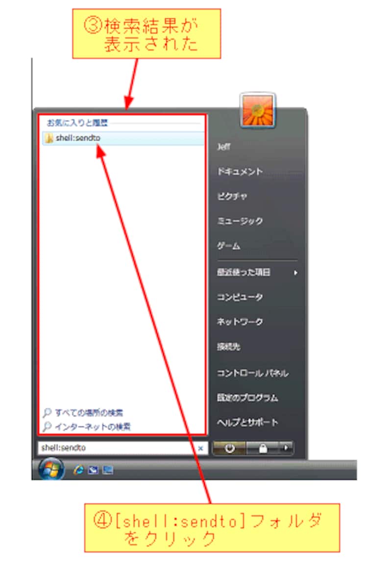Viewport: 392px width, 561px height.
Task: Expand the shutdown options arrow
Action: (286, 448)
